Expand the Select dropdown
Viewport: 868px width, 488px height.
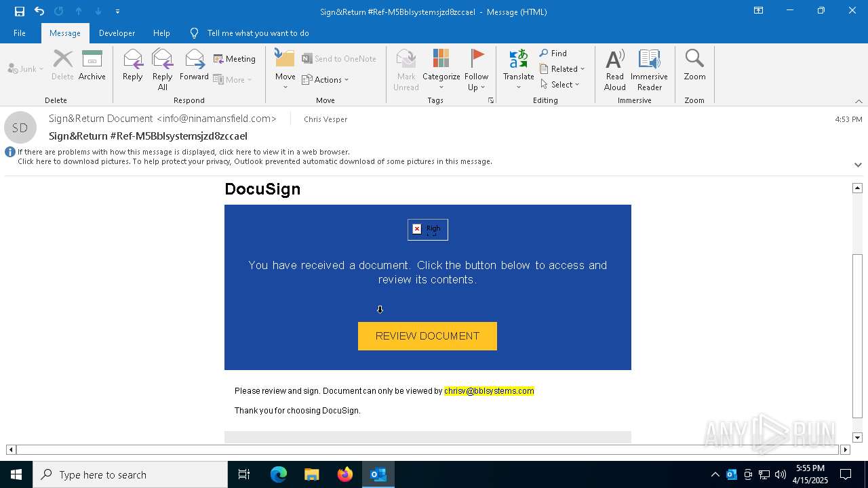(x=560, y=84)
